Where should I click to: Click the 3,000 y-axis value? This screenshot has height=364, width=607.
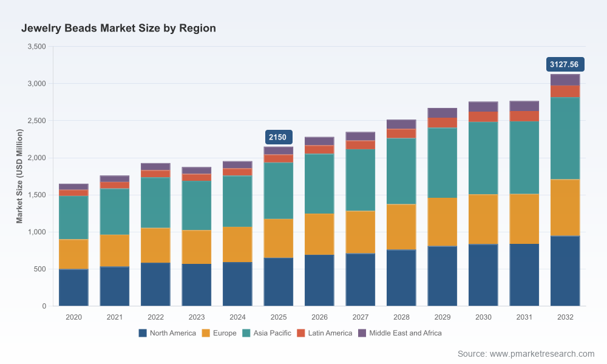click(37, 84)
